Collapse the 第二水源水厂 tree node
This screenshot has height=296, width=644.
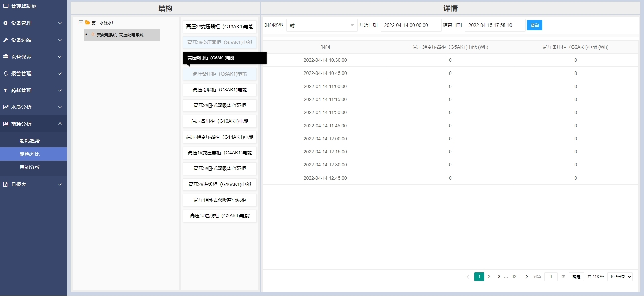81,23
